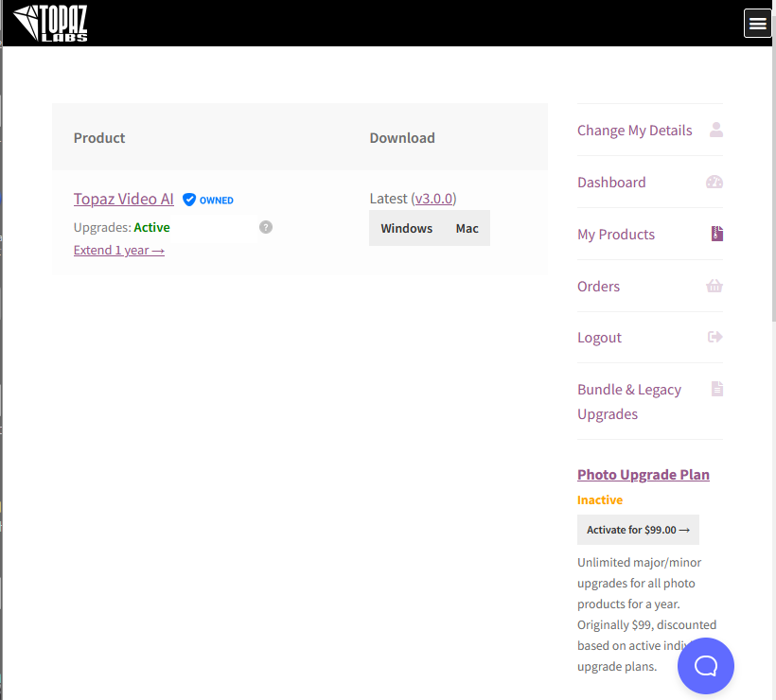Image resolution: width=776 pixels, height=700 pixels.
Task: Click the Dashboard gauge icon
Action: 714,182
